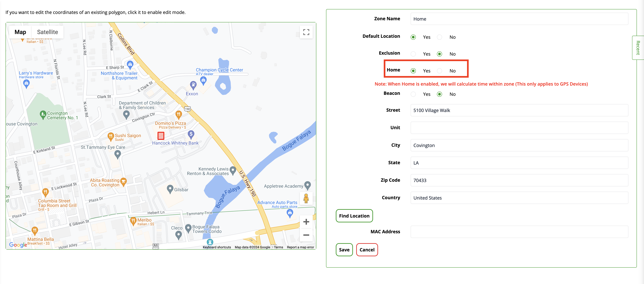
Task: Select the red square zone polygon
Action: 161,136
